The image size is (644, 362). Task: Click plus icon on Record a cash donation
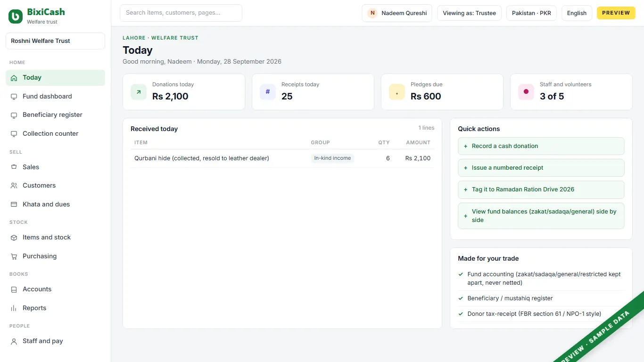click(x=466, y=146)
